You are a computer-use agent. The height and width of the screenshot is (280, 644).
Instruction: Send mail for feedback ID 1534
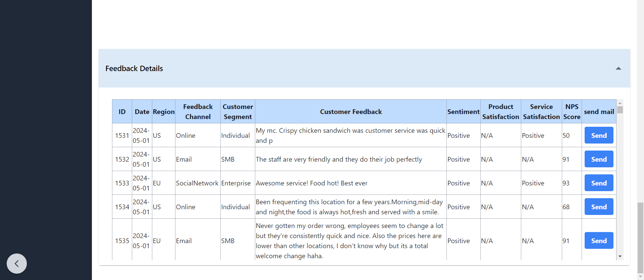click(x=599, y=207)
